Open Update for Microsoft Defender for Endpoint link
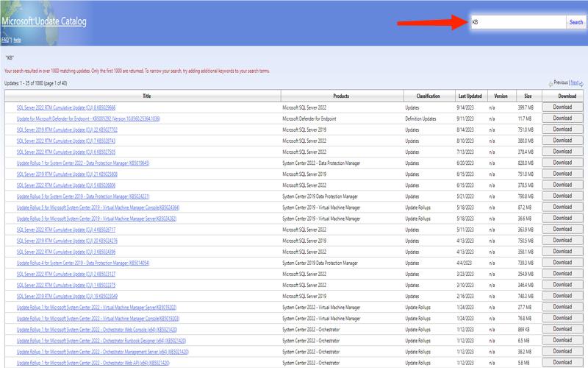This screenshot has height=368, width=588. click(88, 118)
